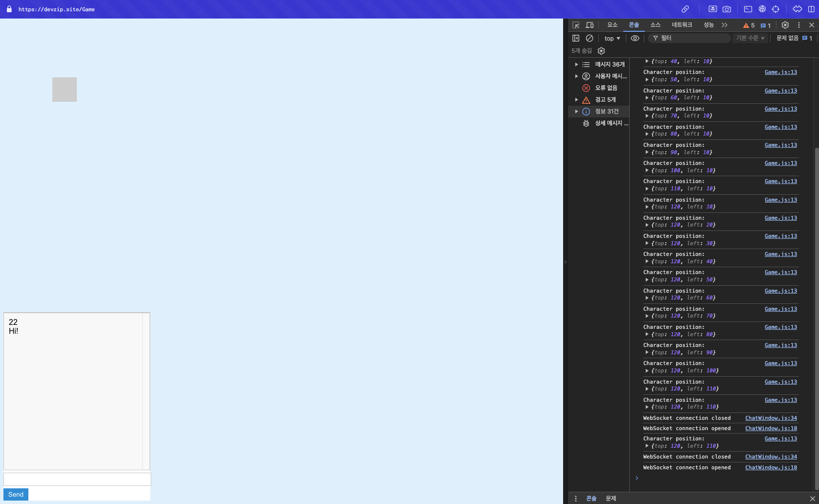Click the inspect element picker icon

point(576,25)
